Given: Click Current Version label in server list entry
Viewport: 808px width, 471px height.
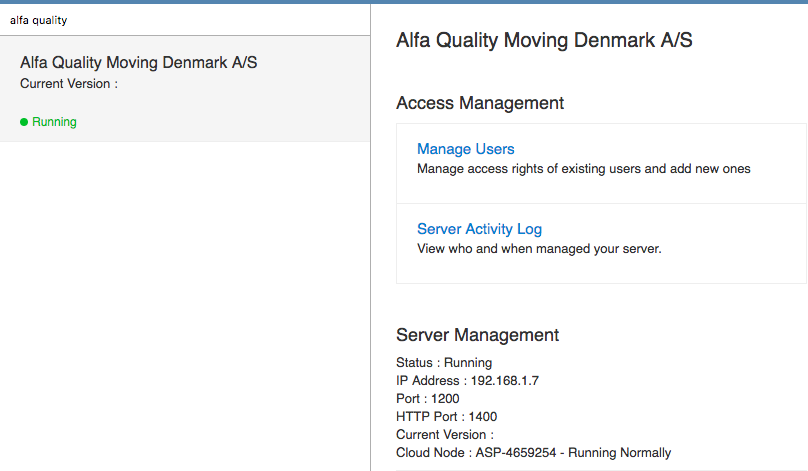Looking at the screenshot, I should coord(69,83).
